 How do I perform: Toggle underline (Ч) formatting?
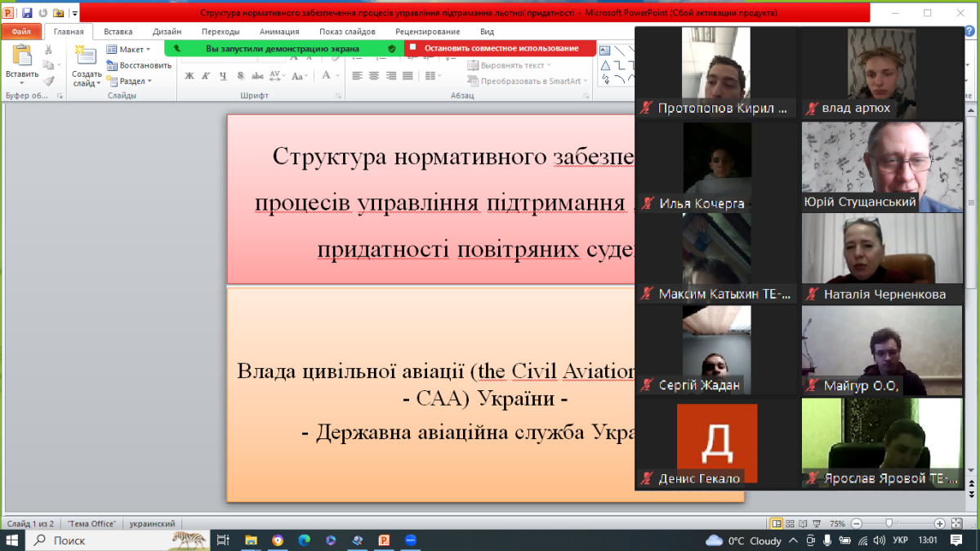223,76
